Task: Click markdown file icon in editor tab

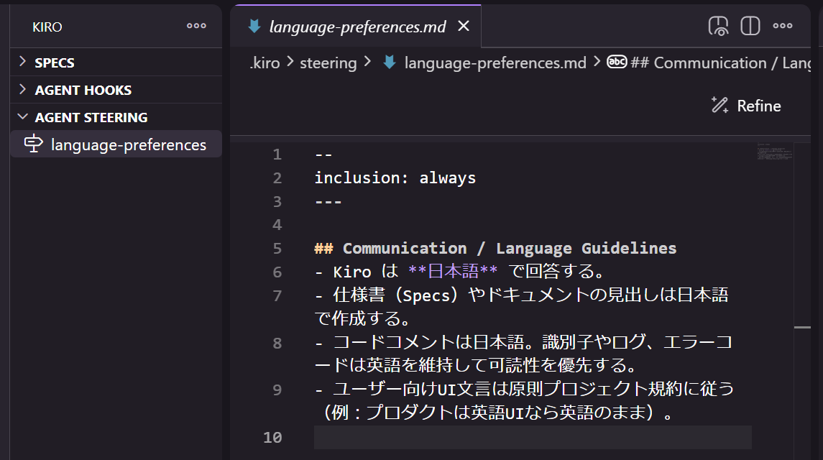Action: [x=255, y=26]
